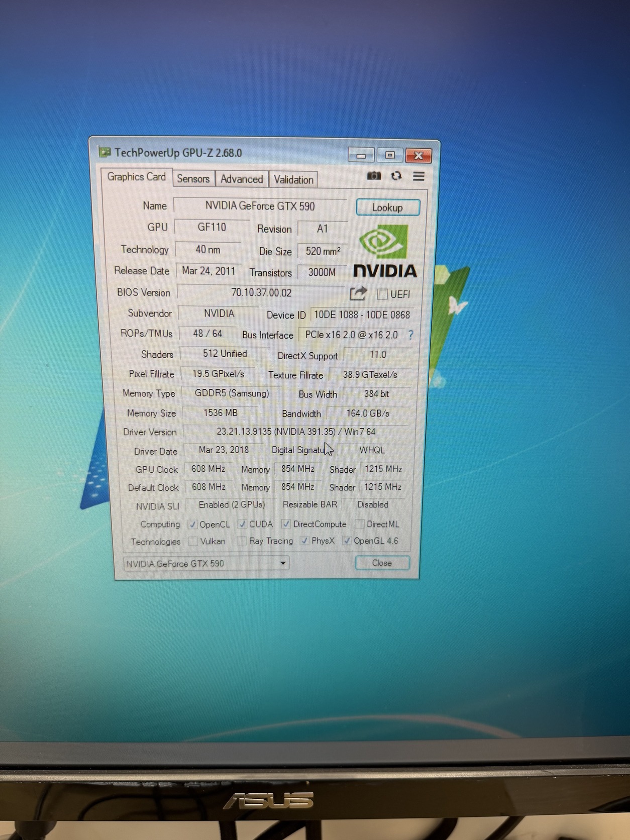Toggle the DirectML checkbox
This screenshot has width=630, height=840.
(359, 524)
